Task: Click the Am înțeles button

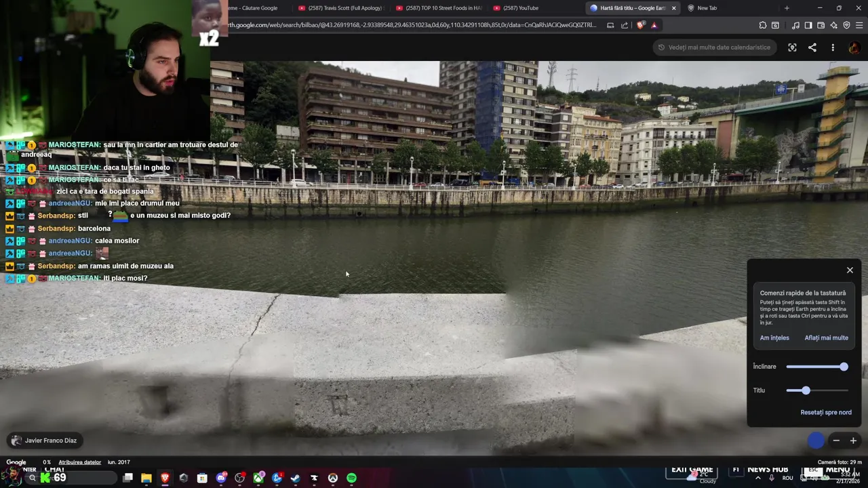Action: click(774, 338)
